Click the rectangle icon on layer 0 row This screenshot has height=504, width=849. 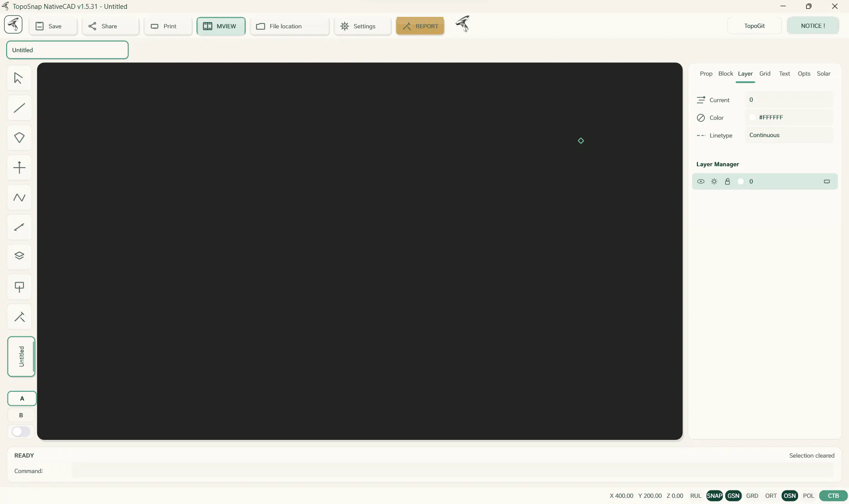pos(827,182)
